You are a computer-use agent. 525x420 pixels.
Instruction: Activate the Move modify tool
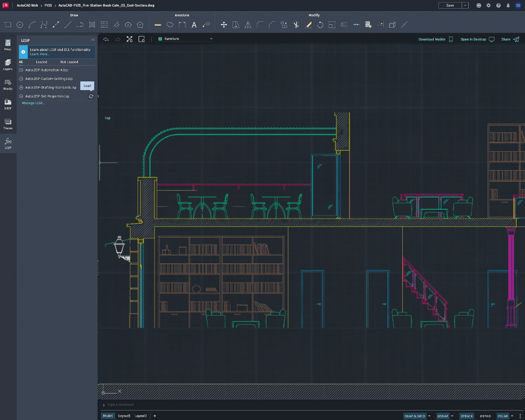click(x=224, y=25)
